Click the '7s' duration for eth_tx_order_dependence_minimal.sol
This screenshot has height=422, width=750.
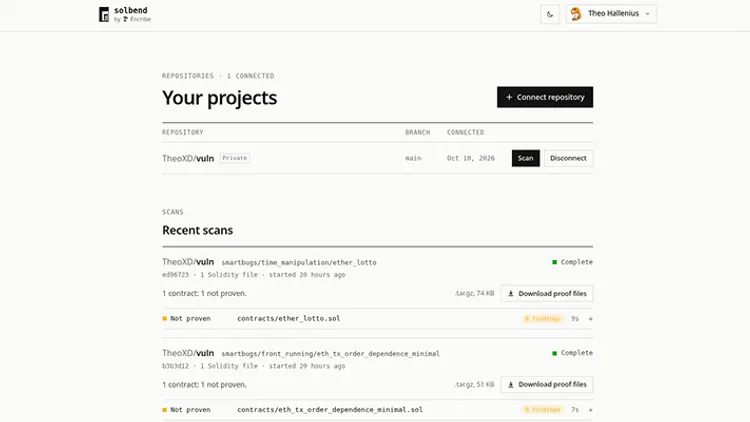pos(574,410)
